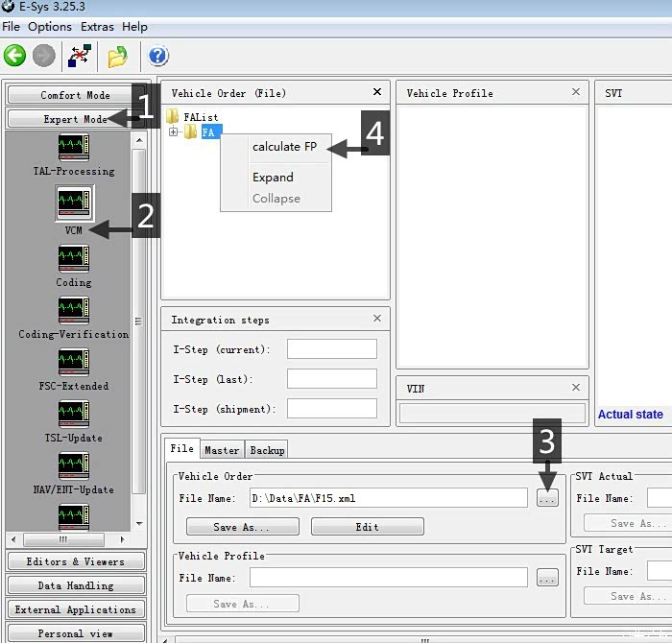Open the Options menu
The width and height of the screenshot is (672, 643).
pyautogui.click(x=50, y=27)
